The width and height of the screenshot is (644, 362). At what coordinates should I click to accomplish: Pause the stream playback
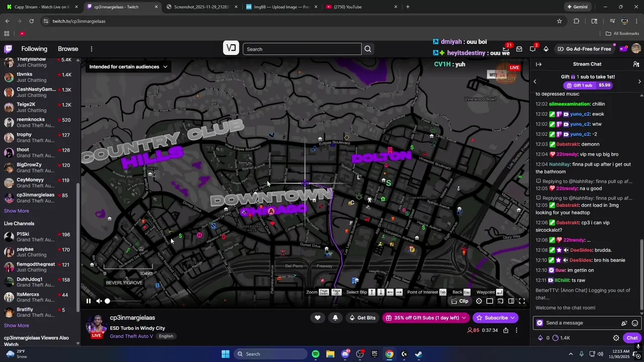pyautogui.click(x=89, y=301)
